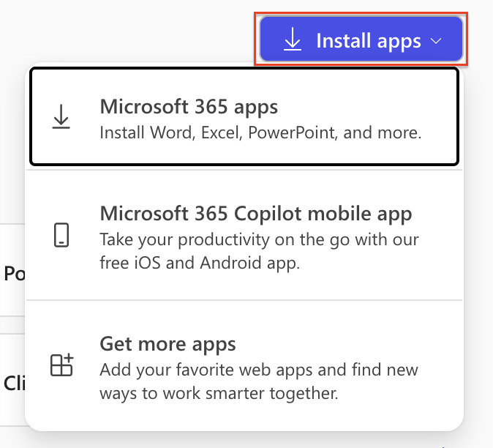Click "Install Word, Excel, PowerPoint, and more" description
Image resolution: width=493 pixels, height=448 pixels.
tap(260, 133)
